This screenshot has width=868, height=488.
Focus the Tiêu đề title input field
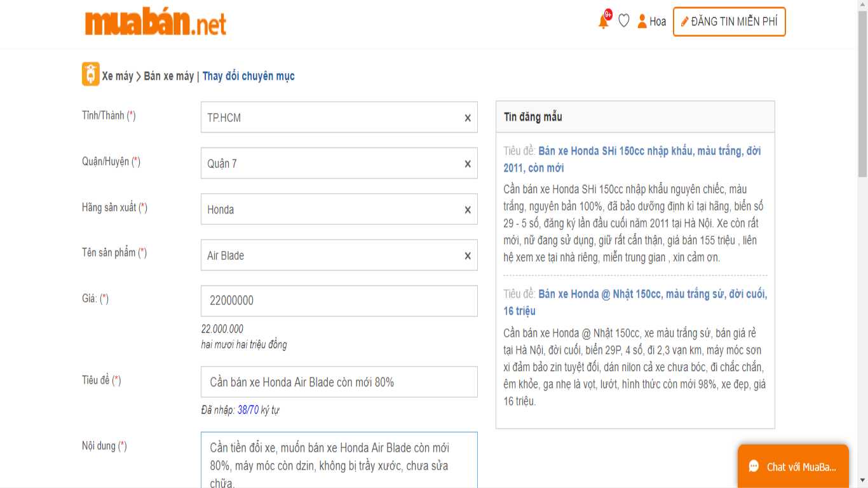click(339, 382)
